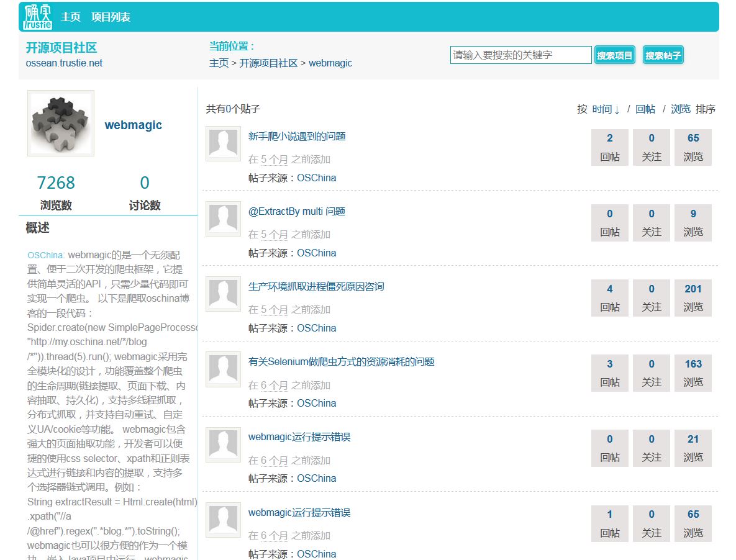Click the 搜索项目 button
The height and width of the screenshot is (560, 736).
(x=614, y=55)
